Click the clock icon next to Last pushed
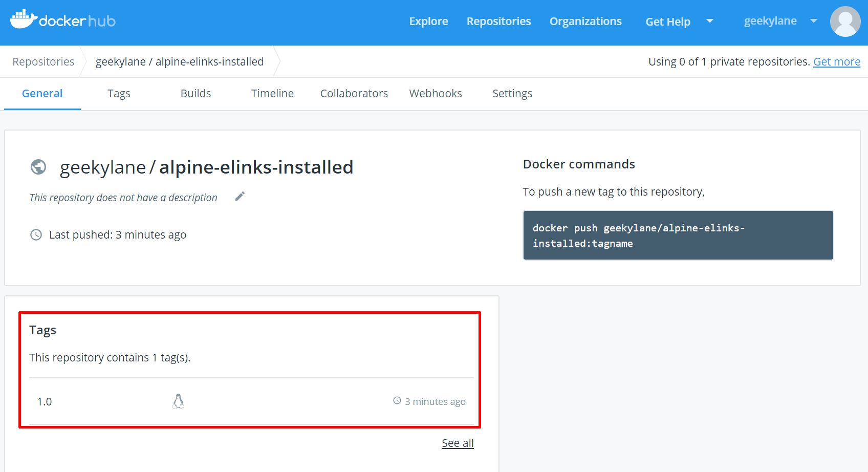 pos(36,235)
